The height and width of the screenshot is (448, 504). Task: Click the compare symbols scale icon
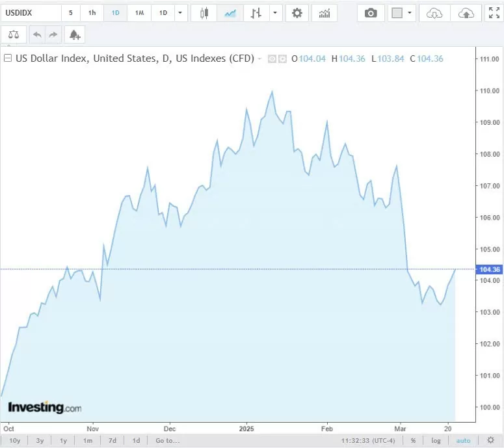pos(14,35)
